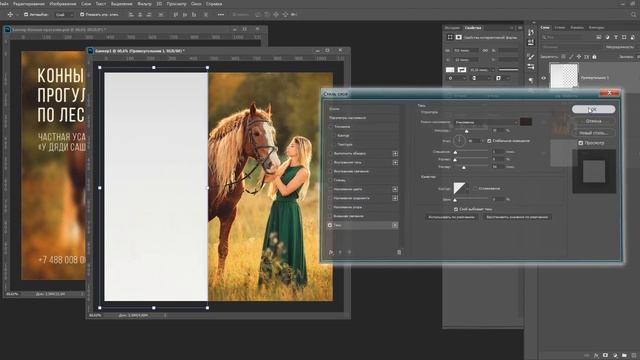This screenshot has height=360, width=640.
Task: Click the lock image pixels brush icon
Action: pos(571,57)
